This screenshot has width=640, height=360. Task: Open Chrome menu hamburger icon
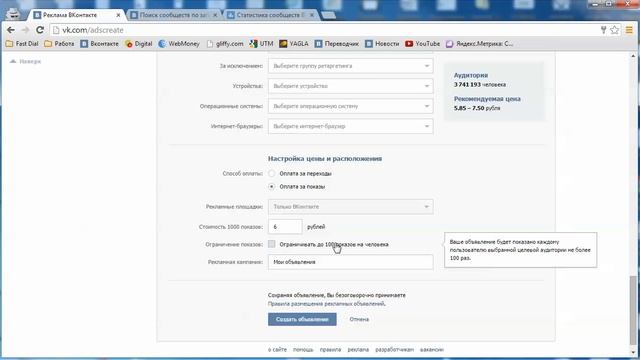[x=629, y=30]
